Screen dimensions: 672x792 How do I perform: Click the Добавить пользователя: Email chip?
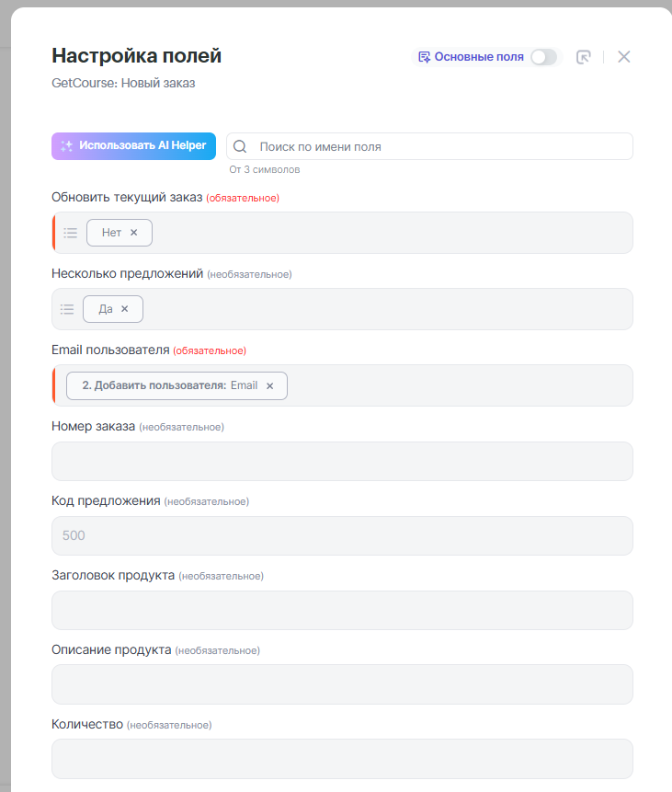[x=170, y=386]
